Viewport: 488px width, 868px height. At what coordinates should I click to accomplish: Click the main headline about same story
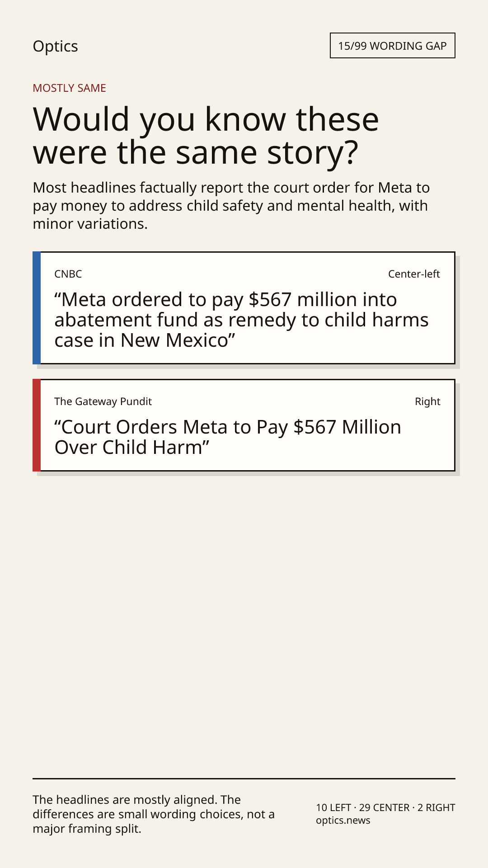point(206,136)
